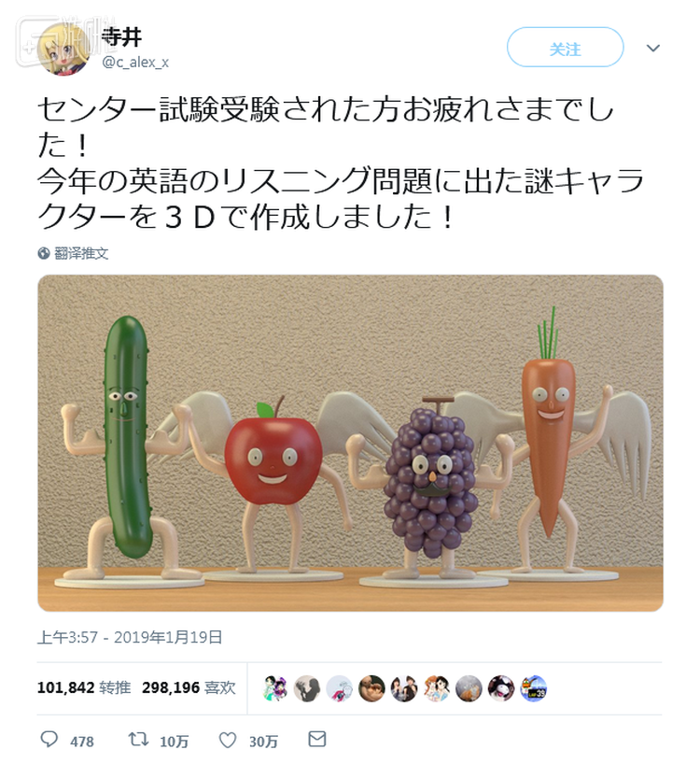View the 298,196 喜欢 likes list
Image resolution: width=700 pixels, height=778 pixels.
click(188, 688)
